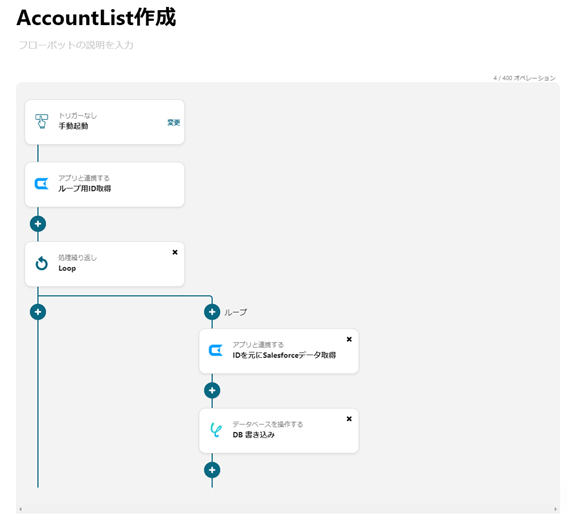Click the app icon on ループ用ID取得 step
The height and width of the screenshot is (518, 567).
41,184
